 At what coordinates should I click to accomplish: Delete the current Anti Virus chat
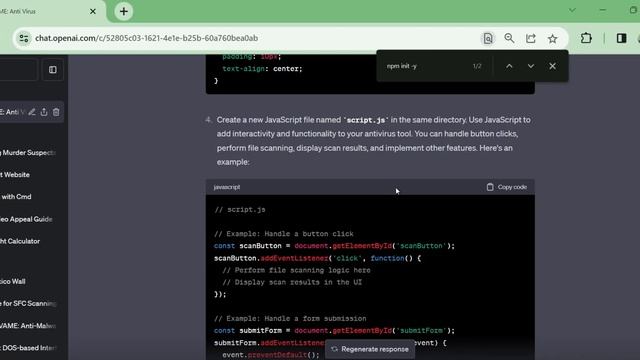point(56,112)
